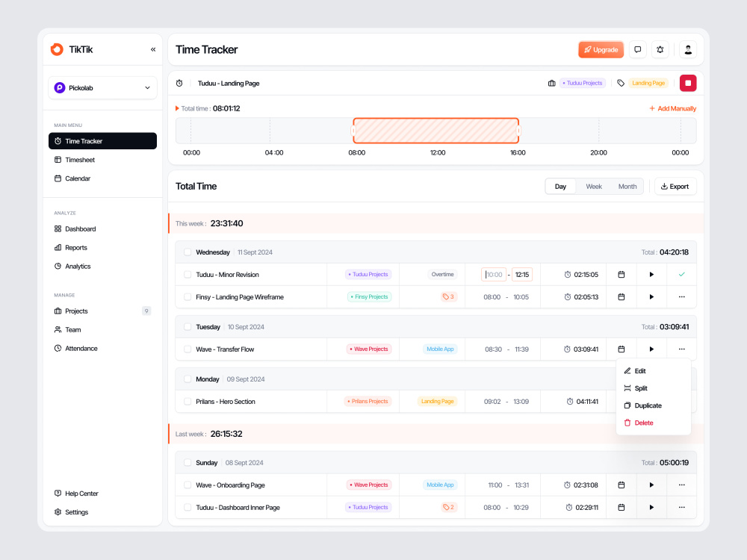Viewport: 747px width, 560px height.
Task: Open the Mobile App tag on the Transfer Flow row
Action: coord(440,349)
